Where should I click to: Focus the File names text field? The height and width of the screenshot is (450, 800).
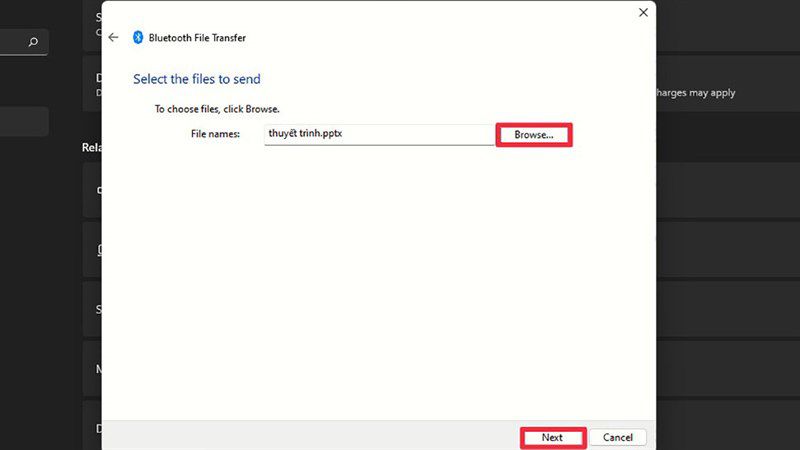(x=379, y=135)
